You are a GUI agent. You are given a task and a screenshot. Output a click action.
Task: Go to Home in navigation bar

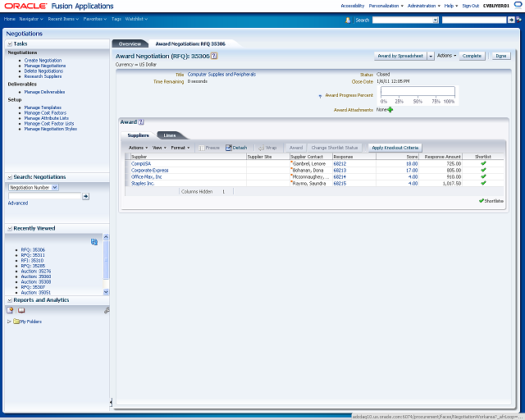point(9,19)
